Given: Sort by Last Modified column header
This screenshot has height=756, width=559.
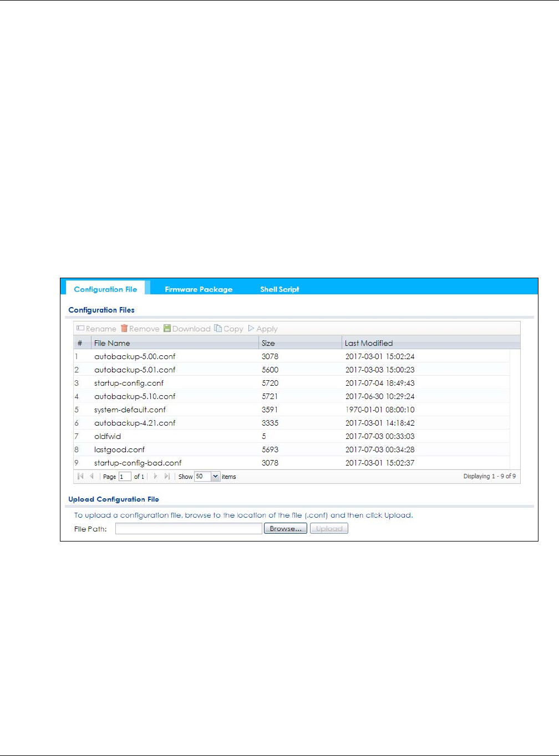Looking at the screenshot, I should coord(431,343).
